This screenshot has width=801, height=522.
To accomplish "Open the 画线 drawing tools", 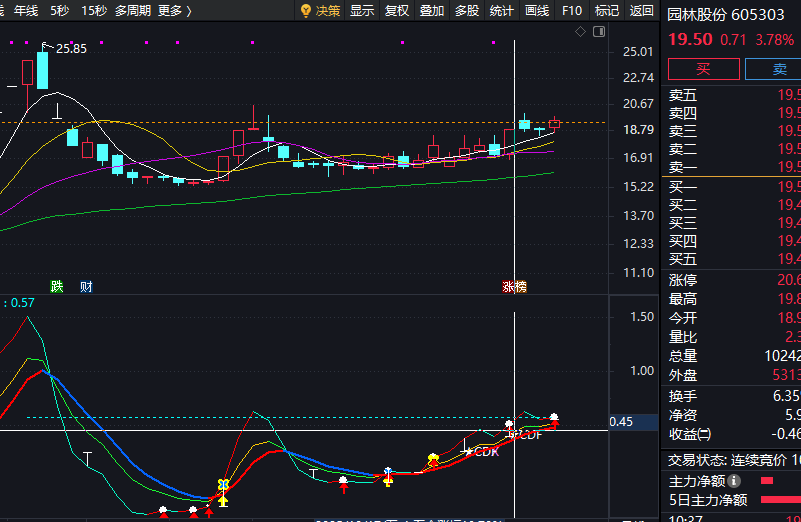I will point(537,10).
